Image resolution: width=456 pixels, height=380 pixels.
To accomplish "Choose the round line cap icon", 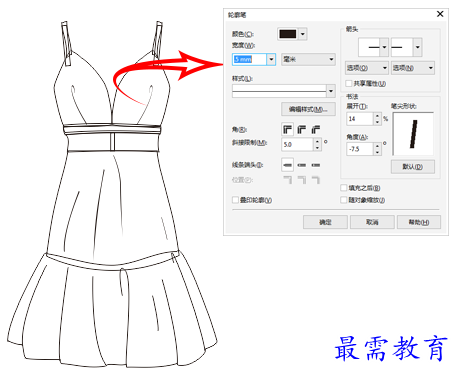I will point(302,165).
